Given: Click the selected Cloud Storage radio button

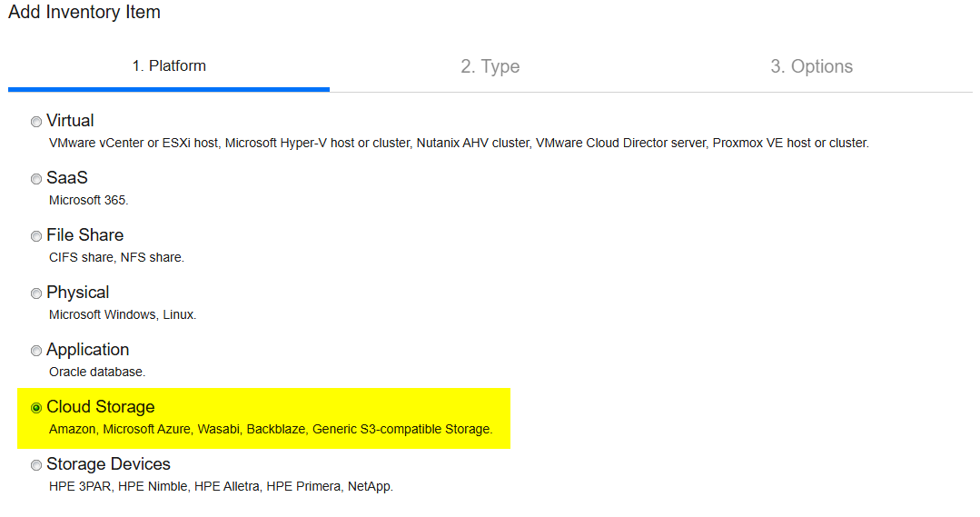Looking at the screenshot, I should tap(36, 408).
